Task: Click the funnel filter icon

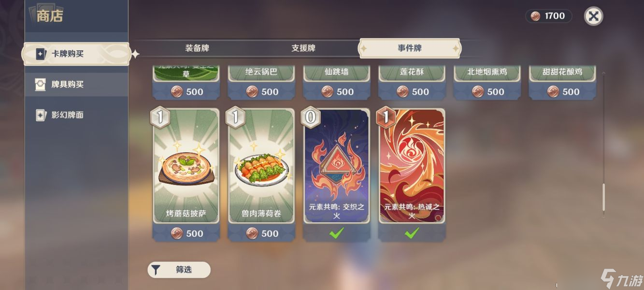Action: coord(156,270)
